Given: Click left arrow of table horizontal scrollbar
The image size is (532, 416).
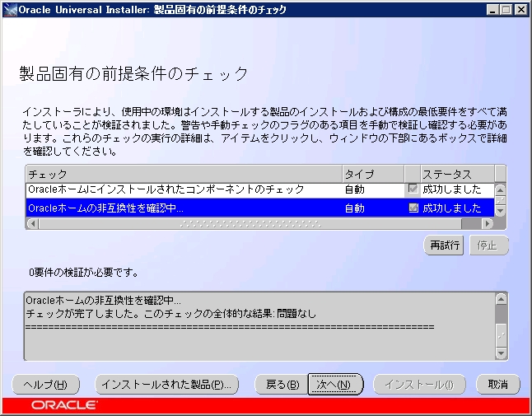Looking at the screenshot, I should click(31, 223).
